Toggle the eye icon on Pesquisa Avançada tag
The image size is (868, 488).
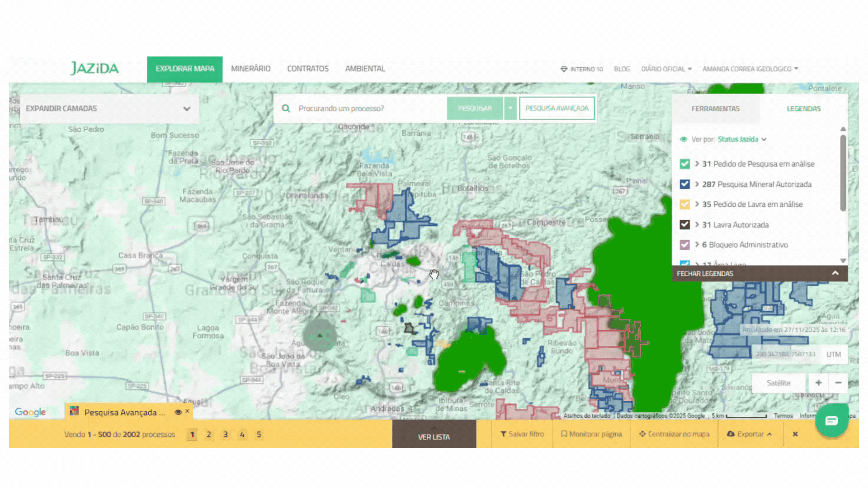(x=178, y=412)
